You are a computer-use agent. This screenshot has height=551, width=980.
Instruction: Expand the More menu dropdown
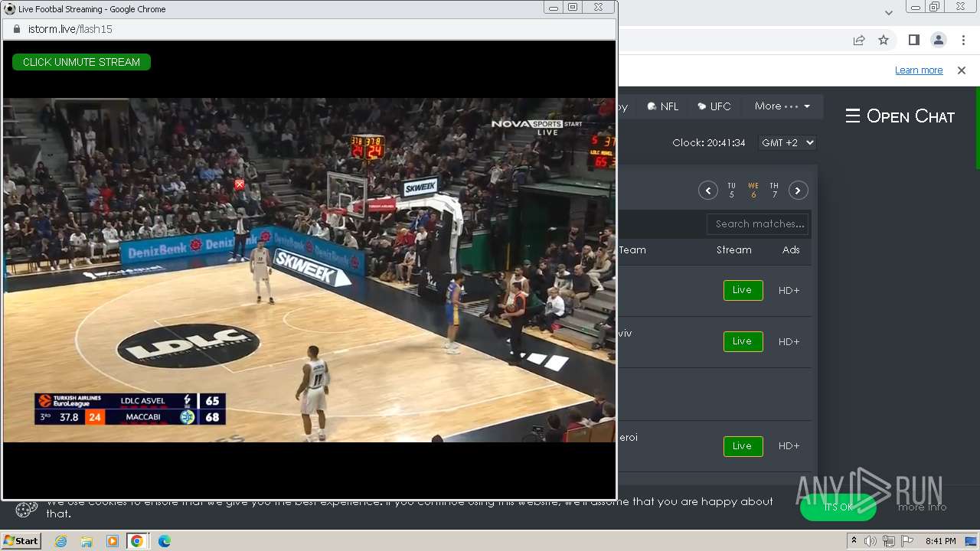coord(782,106)
